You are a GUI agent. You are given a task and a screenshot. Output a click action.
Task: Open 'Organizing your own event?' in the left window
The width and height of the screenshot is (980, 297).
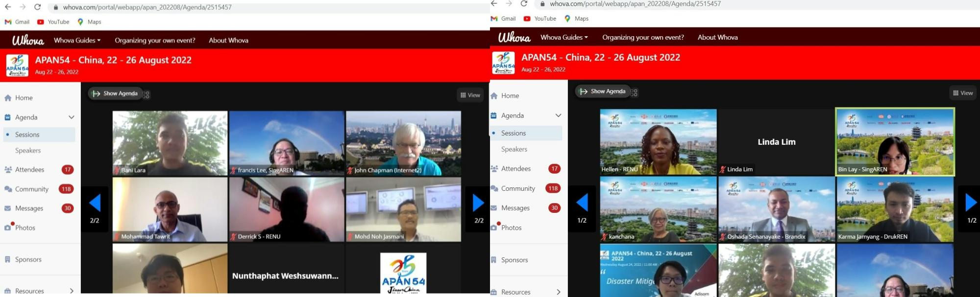[x=155, y=40]
